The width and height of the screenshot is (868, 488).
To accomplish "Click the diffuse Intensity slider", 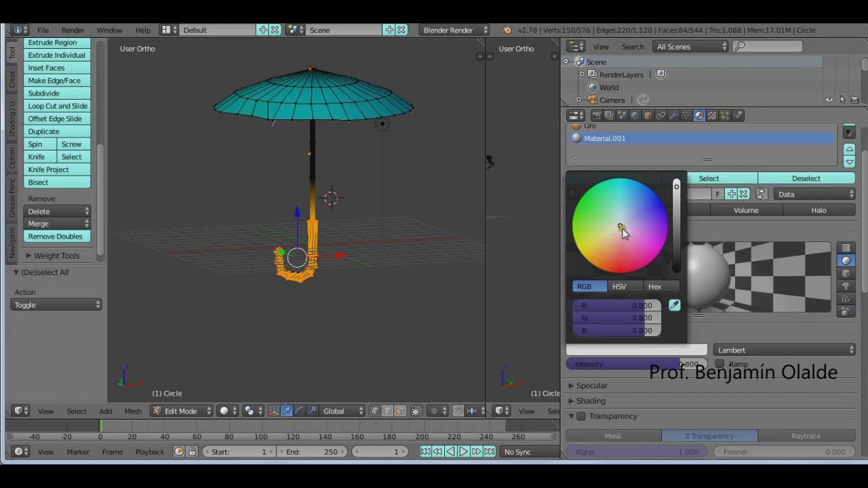I will [637, 365].
